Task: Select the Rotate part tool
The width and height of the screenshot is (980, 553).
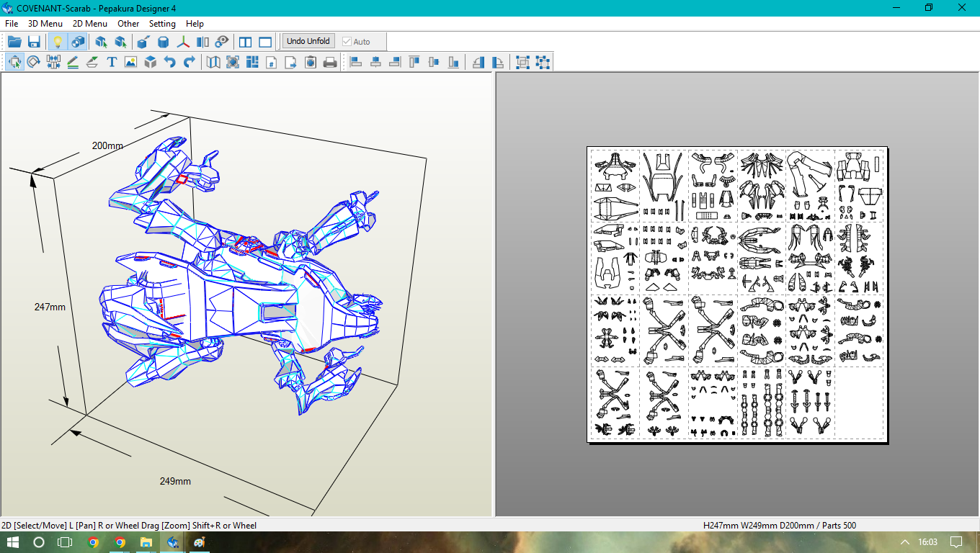Action: [33, 63]
